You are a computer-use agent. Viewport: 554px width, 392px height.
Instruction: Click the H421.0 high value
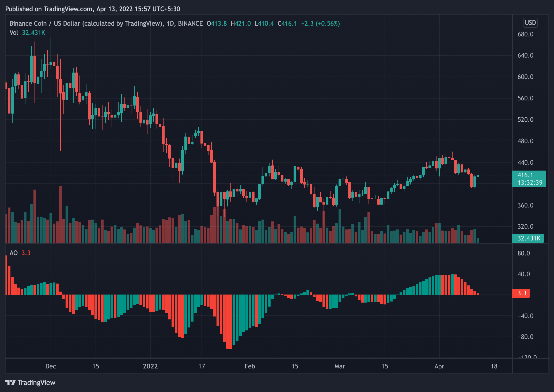[241, 24]
